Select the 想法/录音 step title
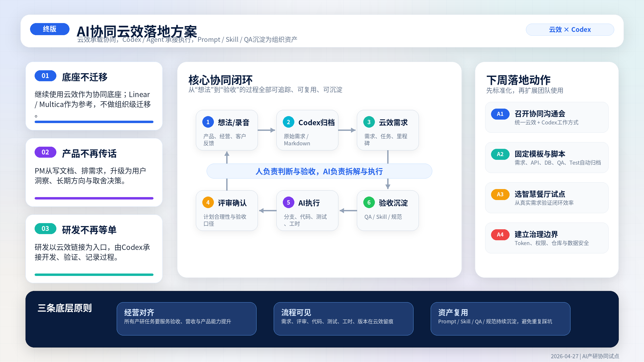 [x=234, y=123]
